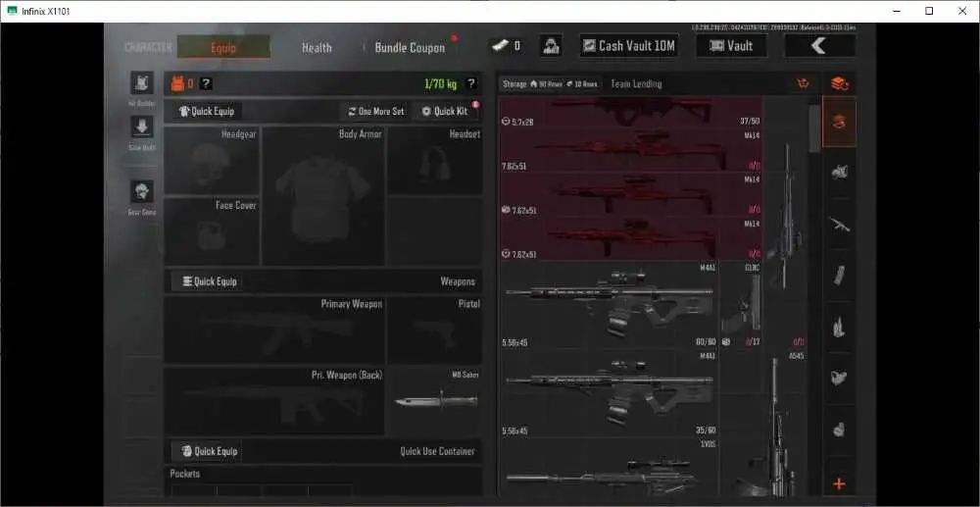
Task: Click the orange backpack value icon
Action: tap(177, 83)
